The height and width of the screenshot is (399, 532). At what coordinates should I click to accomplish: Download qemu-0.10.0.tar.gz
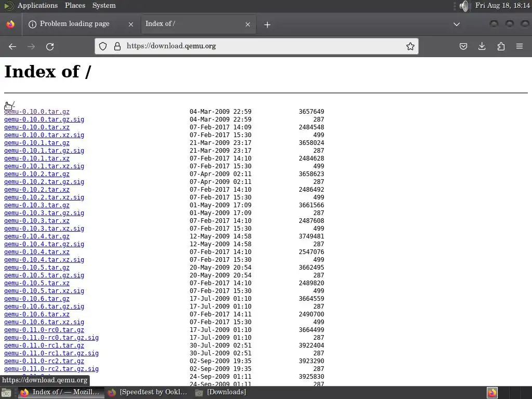37,112
